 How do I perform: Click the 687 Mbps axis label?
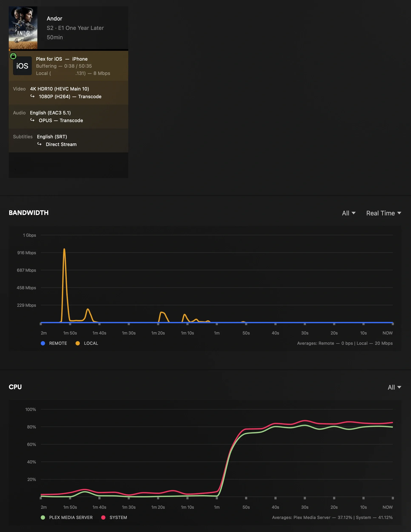coord(26,270)
